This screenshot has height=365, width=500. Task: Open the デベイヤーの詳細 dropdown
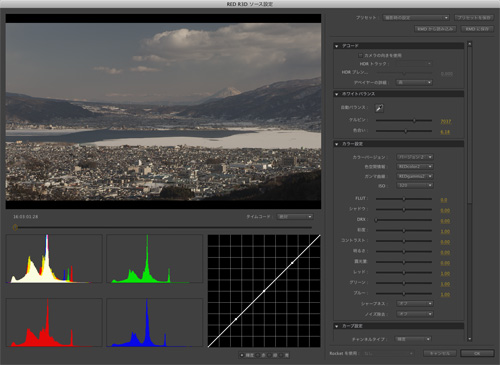coord(414,82)
